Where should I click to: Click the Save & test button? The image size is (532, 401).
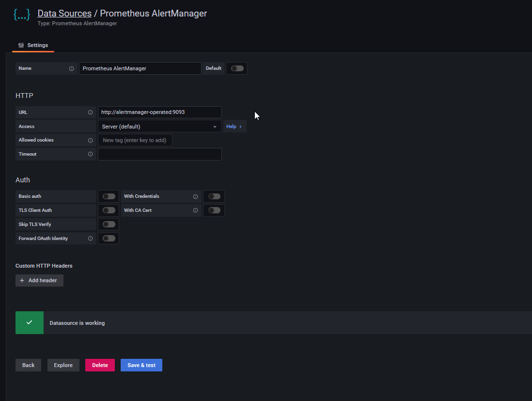coord(141,365)
